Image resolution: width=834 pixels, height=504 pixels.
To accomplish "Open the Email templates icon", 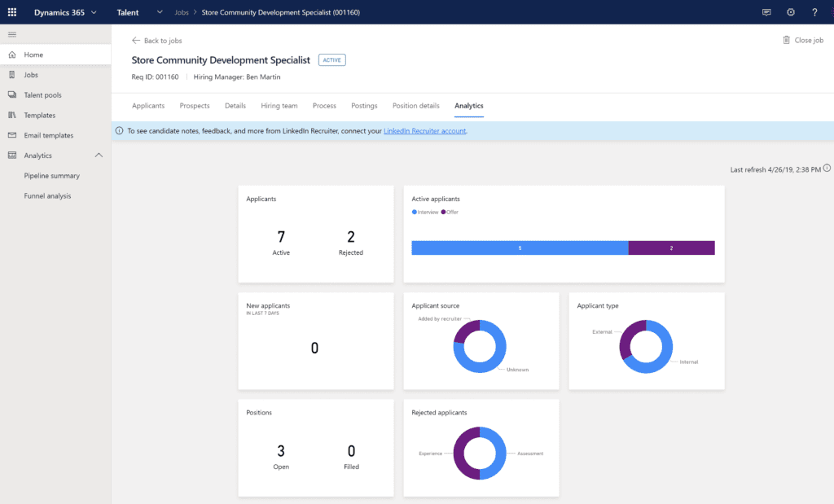I will tap(11, 134).
